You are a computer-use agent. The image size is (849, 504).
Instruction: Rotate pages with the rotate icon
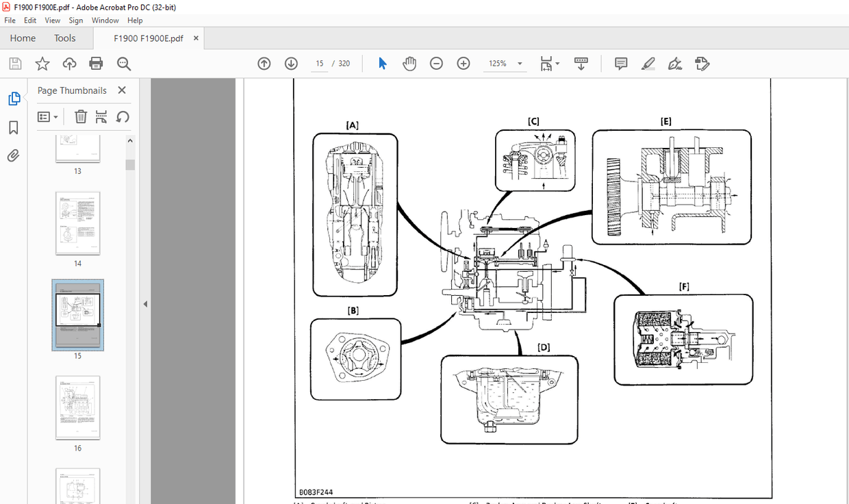point(123,116)
